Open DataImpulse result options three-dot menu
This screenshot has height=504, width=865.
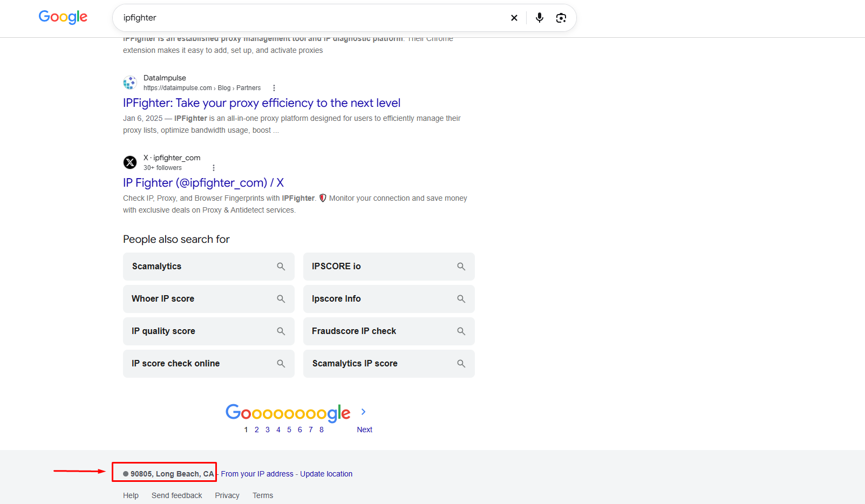pyautogui.click(x=274, y=88)
